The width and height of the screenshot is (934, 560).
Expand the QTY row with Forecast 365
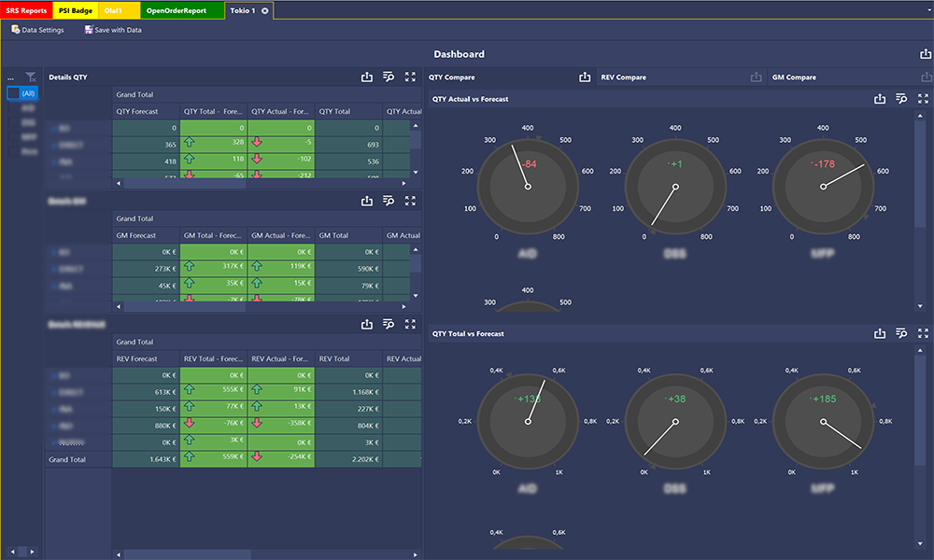coord(52,145)
